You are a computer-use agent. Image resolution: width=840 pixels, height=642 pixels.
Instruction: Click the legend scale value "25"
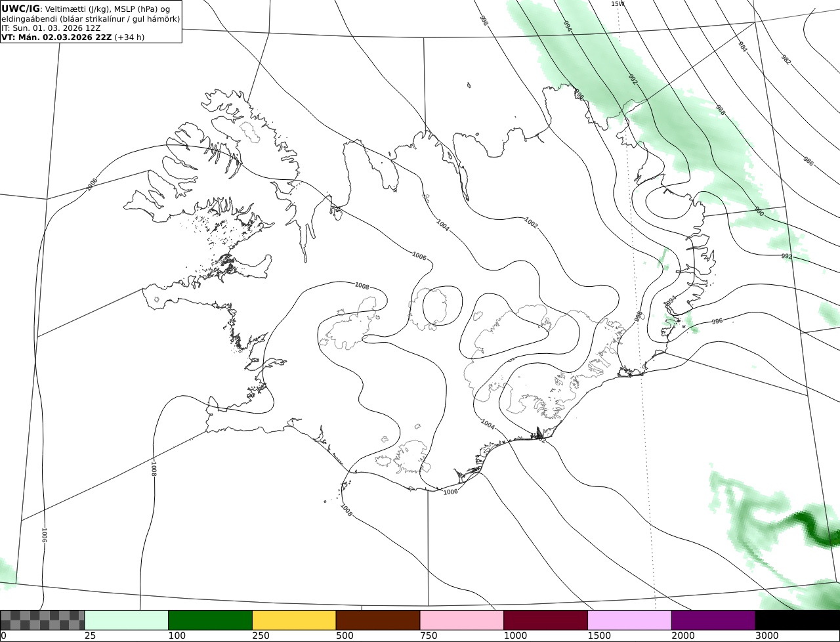[90, 635]
